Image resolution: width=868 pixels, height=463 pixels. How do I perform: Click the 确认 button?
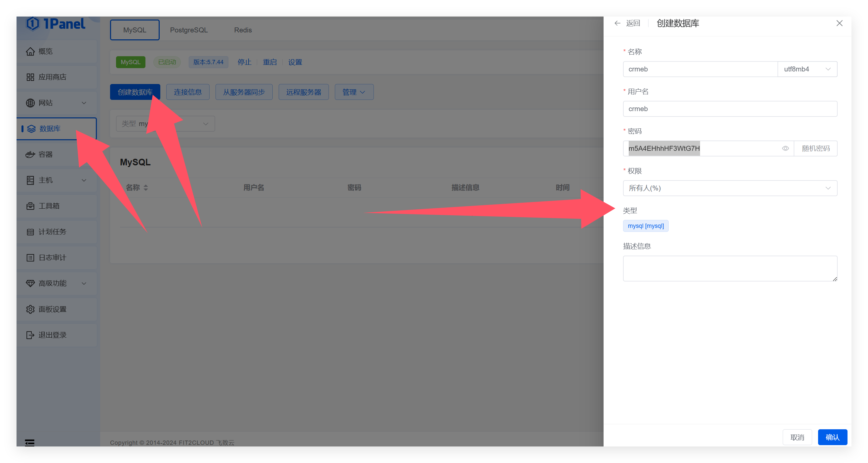point(832,438)
